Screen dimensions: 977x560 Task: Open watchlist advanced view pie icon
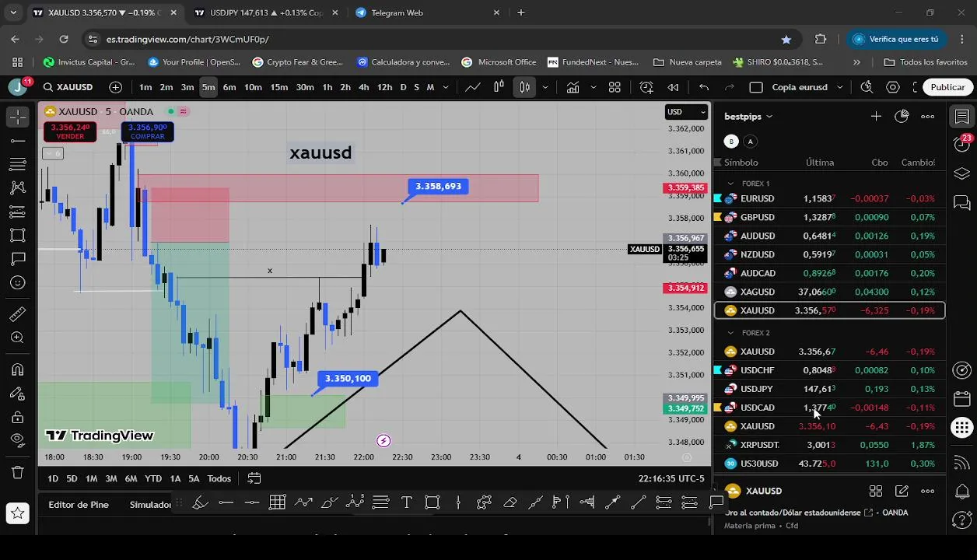(x=902, y=117)
